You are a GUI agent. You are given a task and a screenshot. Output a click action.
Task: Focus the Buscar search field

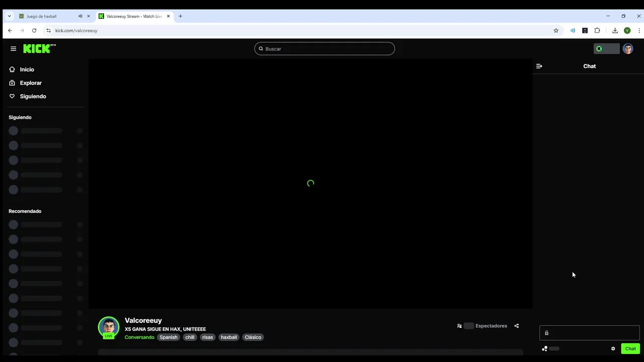point(325,49)
